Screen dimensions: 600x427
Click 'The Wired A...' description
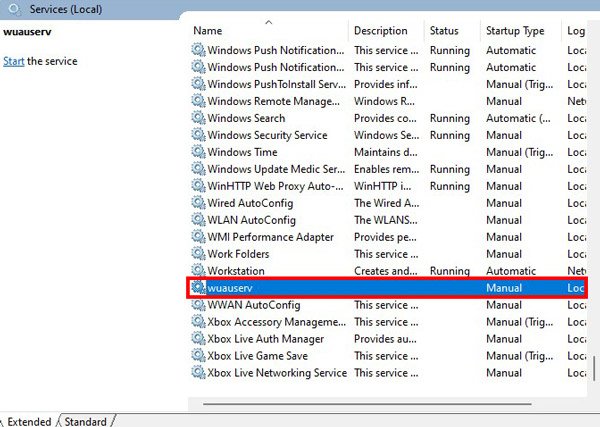click(x=386, y=203)
